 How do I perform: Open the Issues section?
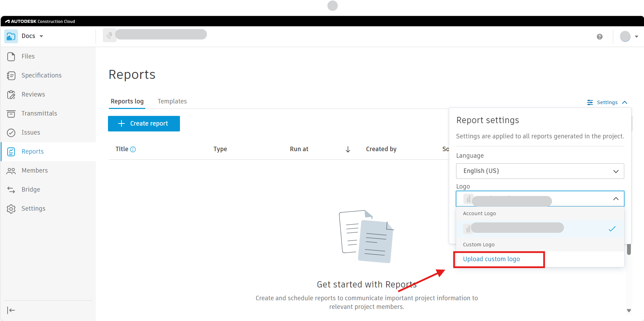pyautogui.click(x=31, y=132)
